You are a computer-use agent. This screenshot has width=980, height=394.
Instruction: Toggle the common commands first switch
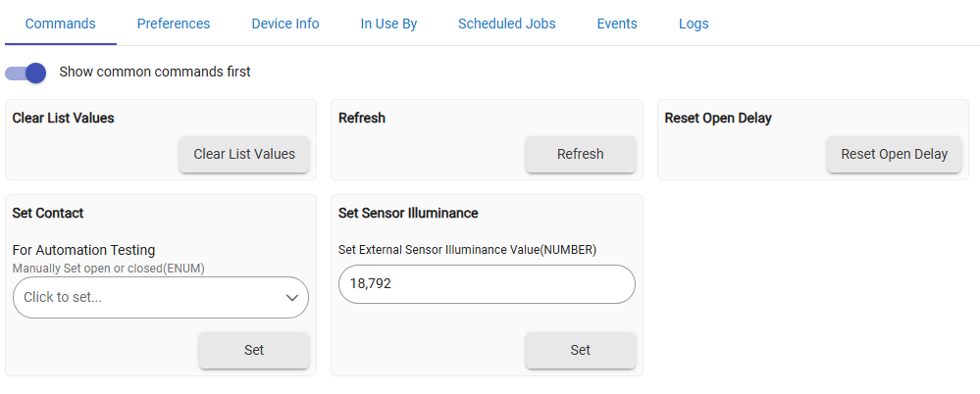[x=26, y=73]
